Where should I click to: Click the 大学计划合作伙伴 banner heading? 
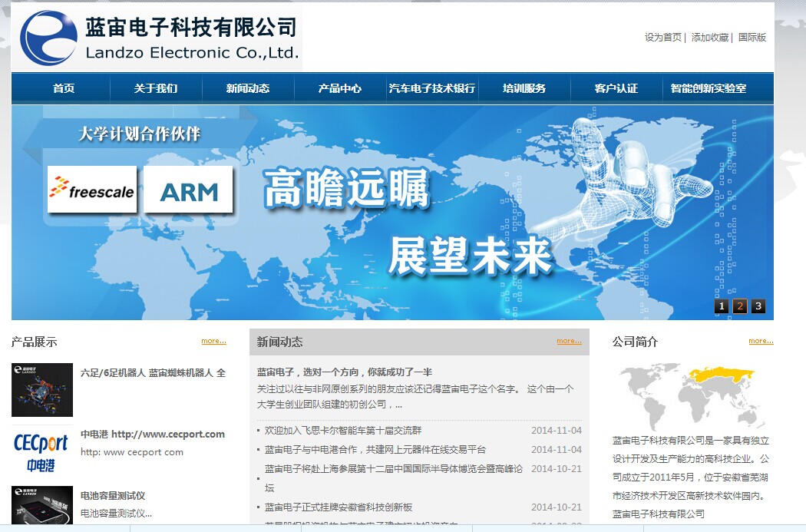point(139,134)
